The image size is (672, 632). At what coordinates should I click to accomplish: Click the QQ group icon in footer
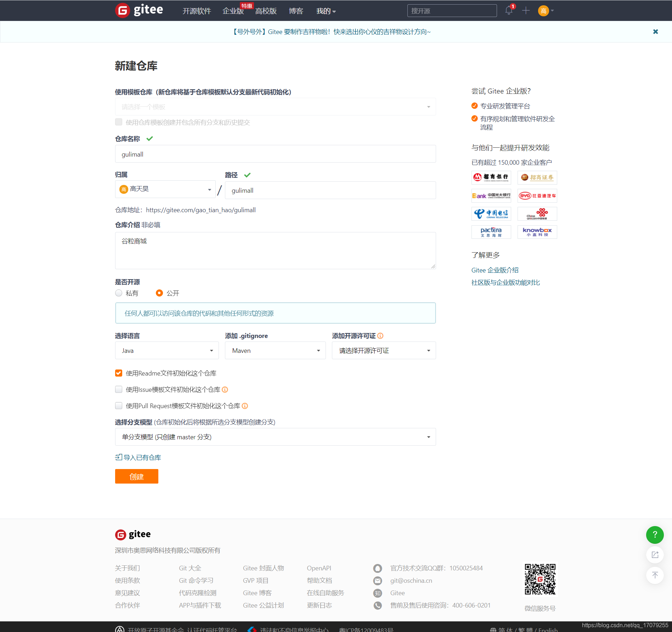378,568
